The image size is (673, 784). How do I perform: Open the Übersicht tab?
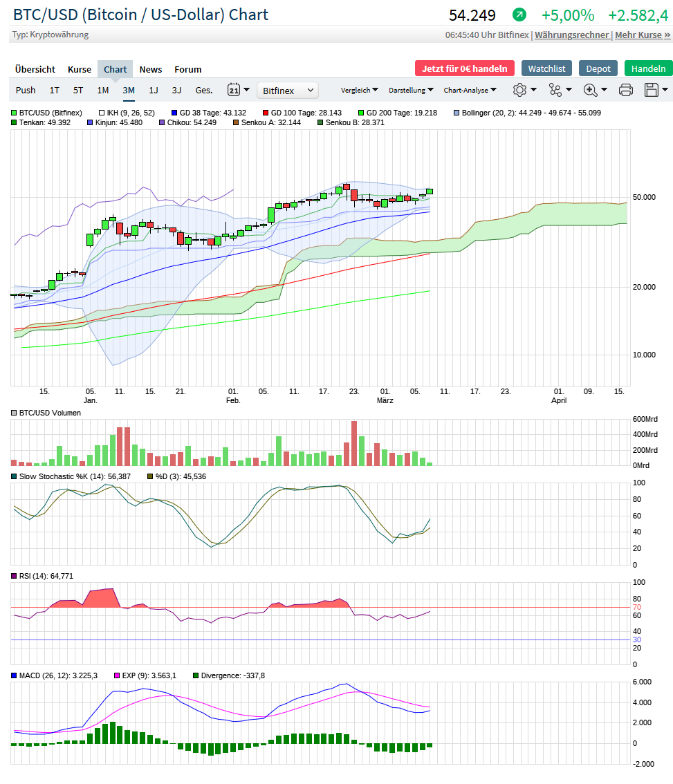35,69
